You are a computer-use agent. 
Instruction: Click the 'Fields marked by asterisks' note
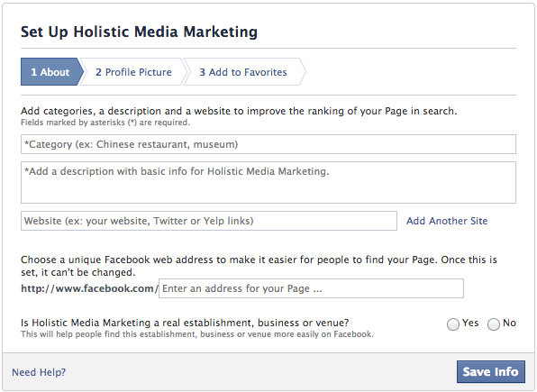(105, 123)
